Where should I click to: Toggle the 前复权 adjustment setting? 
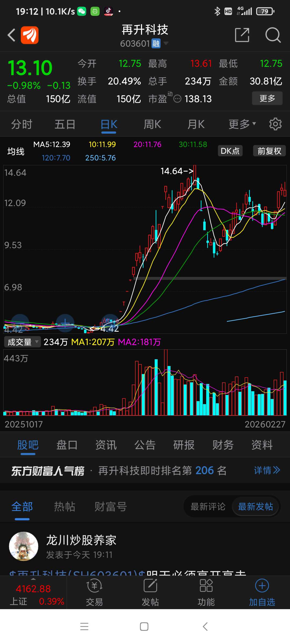269,151
